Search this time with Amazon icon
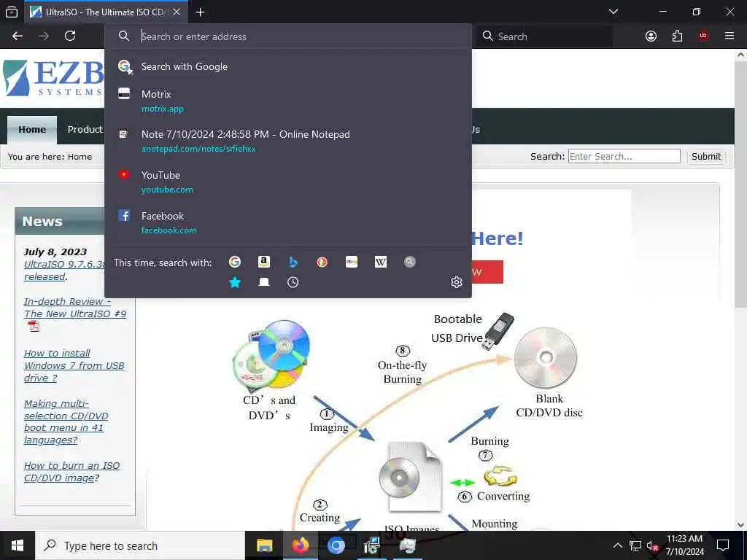Screen dimensions: 747x560 [x=264, y=262]
